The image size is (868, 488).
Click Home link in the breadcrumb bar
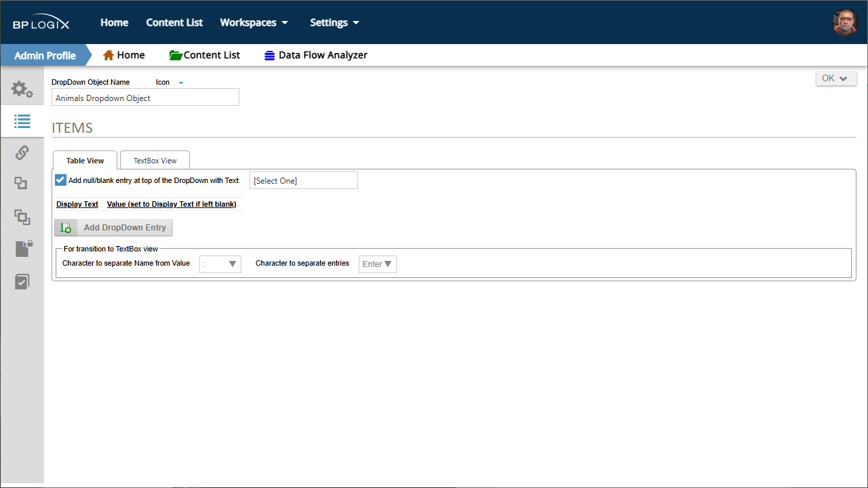pos(131,55)
